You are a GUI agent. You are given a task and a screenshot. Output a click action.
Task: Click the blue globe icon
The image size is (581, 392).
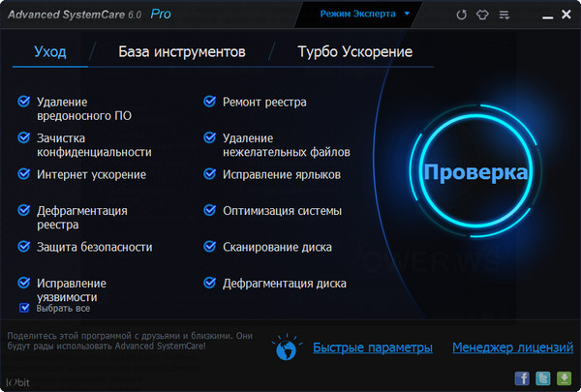287,347
